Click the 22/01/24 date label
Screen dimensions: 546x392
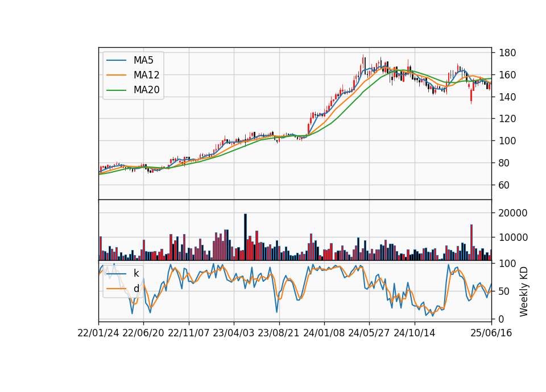point(98,333)
